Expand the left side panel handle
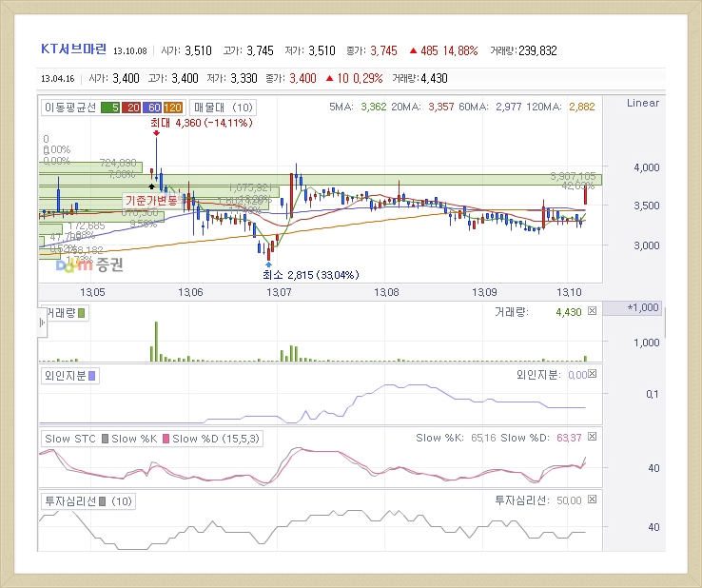The width and height of the screenshot is (702, 588). point(42,322)
